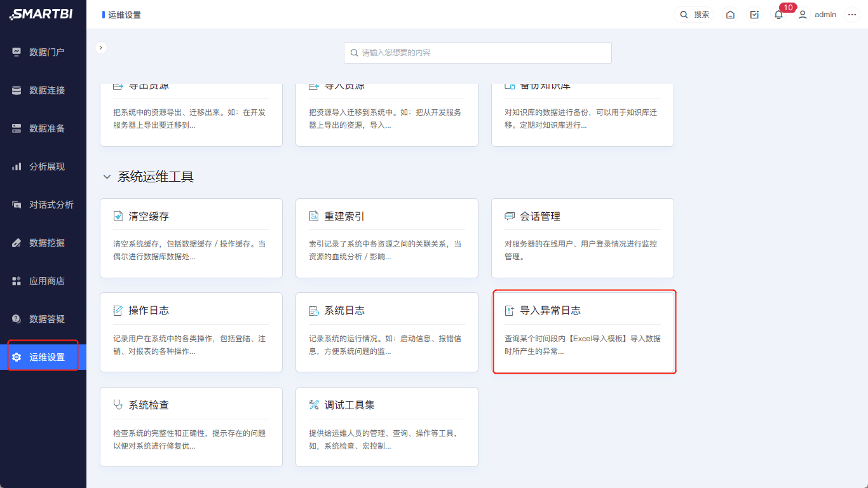The width and height of the screenshot is (868, 488).
Task: Focus the 请输入您想要的内容 search field
Action: tap(478, 53)
